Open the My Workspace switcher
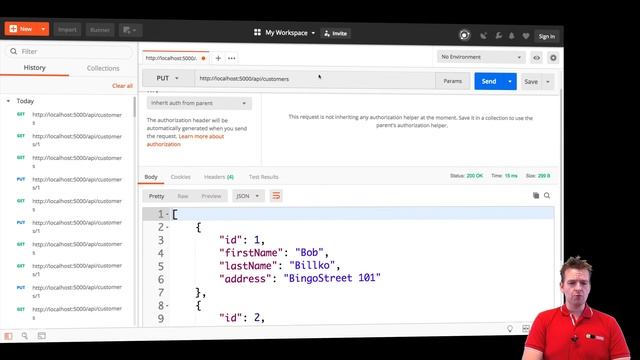 tap(284, 33)
